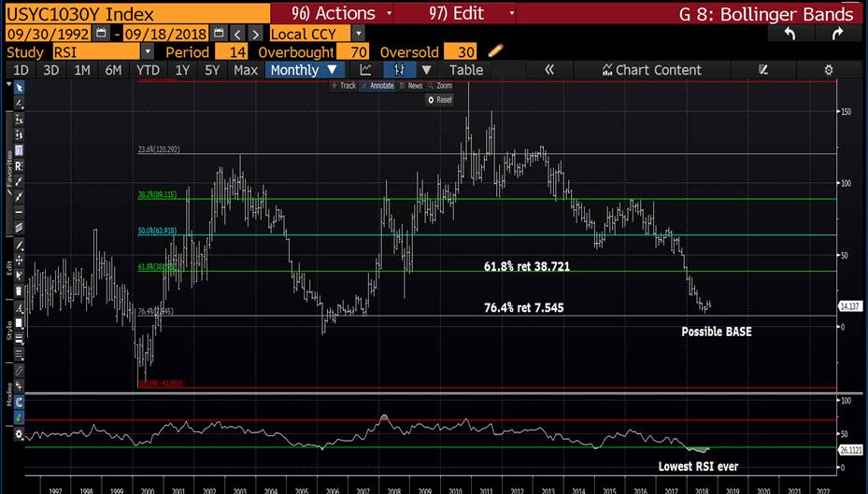The image size is (868, 494).
Task: Collapse panel with double chevron
Action: pyautogui.click(x=549, y=70)
